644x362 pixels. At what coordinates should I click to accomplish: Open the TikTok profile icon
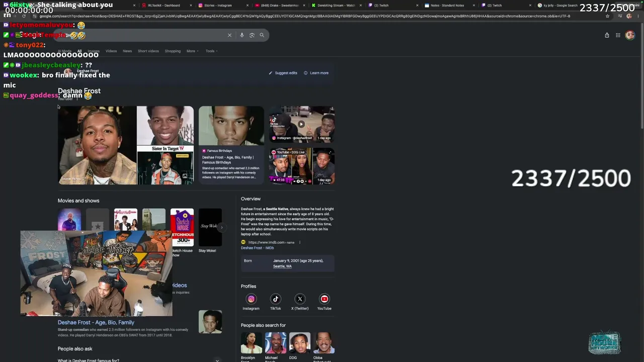point(275,299)
